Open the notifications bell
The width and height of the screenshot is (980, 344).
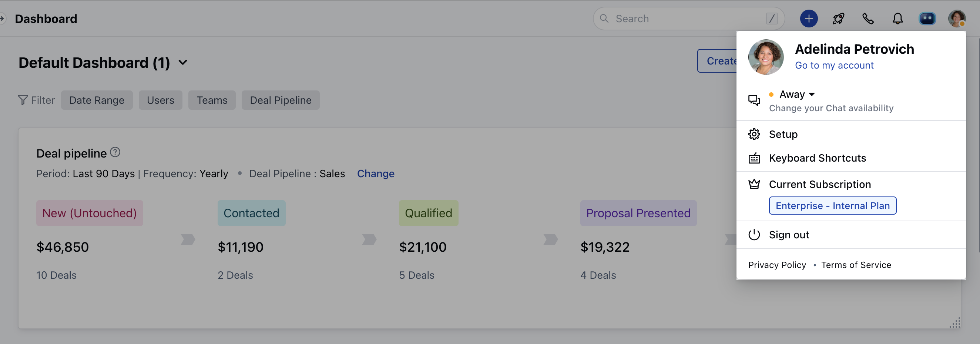coord(897,19)
